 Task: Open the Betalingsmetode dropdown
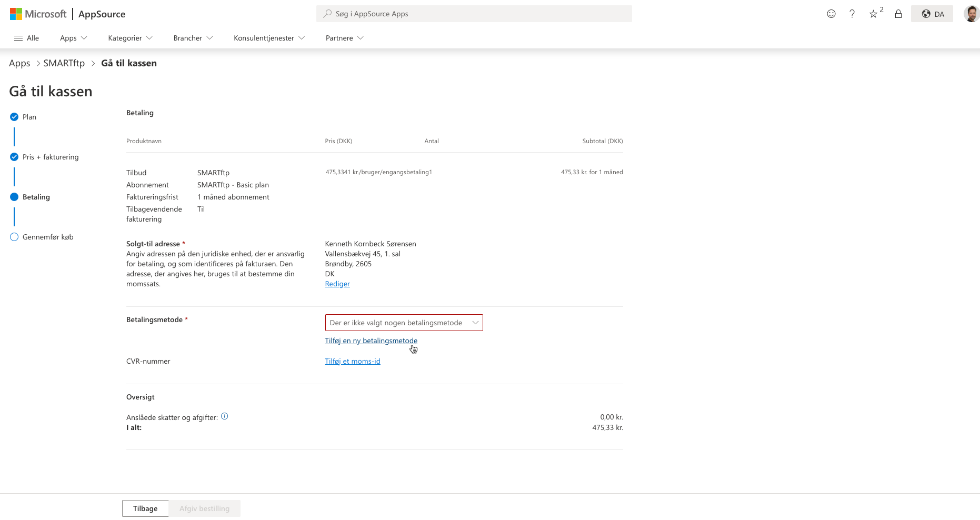point(404,323)
